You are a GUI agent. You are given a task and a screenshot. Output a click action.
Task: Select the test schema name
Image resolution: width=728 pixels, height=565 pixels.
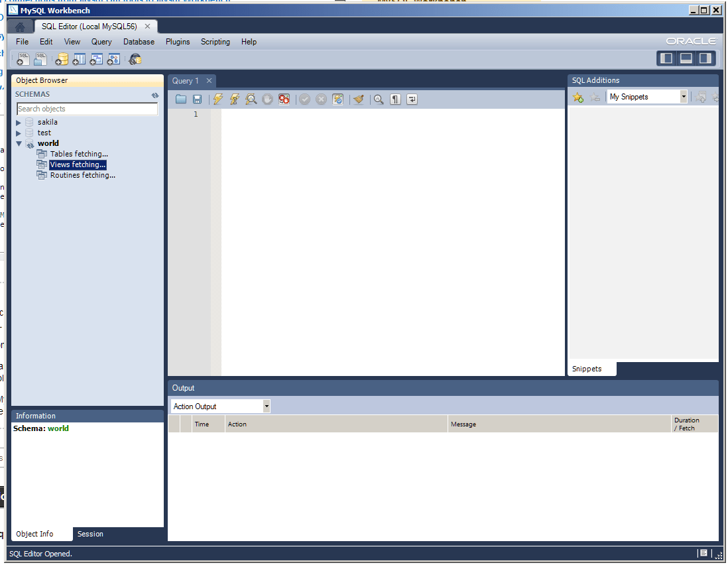pos(44,133)
